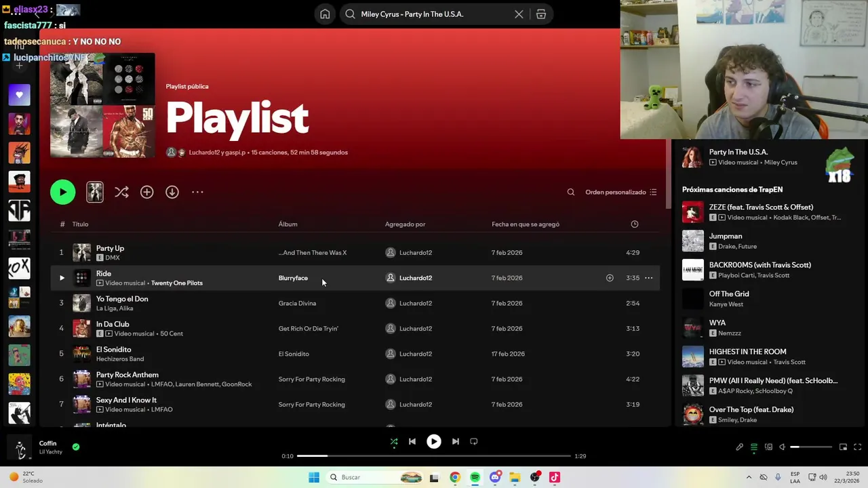Skip to next track
Image resolution: width=868 pixels, height=488 pixels.
456,441
